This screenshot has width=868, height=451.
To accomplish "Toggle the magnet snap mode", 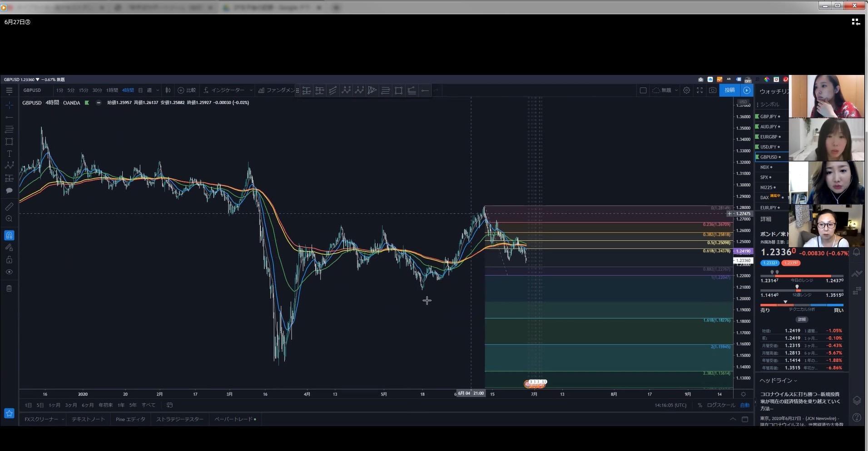I will pos(9,235).
